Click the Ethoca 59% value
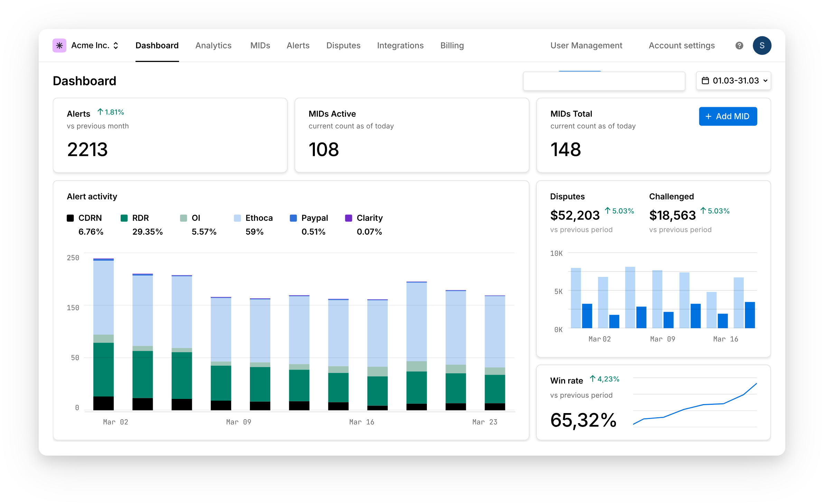Screen dimensions: 824x504 click(255, 232)
